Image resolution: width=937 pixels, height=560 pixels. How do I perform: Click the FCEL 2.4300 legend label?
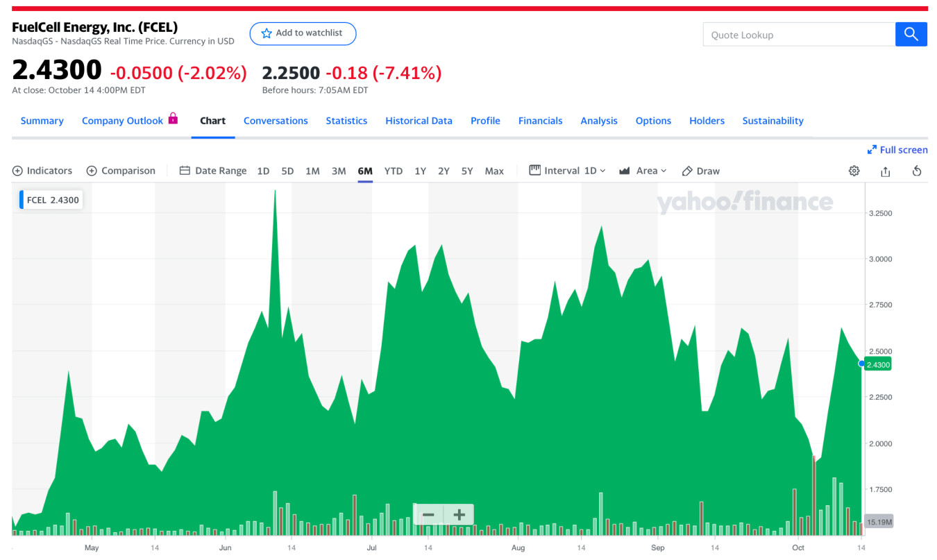tap(53, 200)
